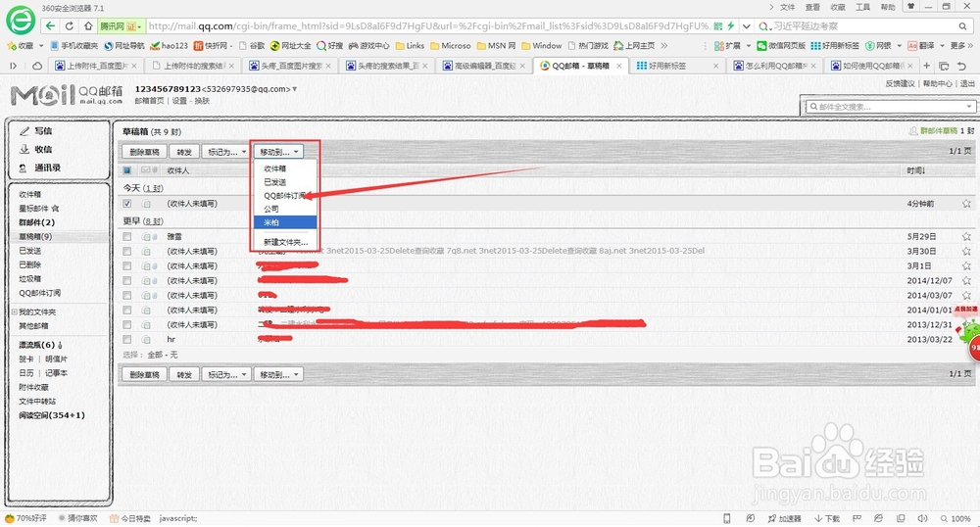The height and width of the screenshot is (527, 980).
Task: Open the bottom 标记为 dropdown
Action: [x=226, y=374]
